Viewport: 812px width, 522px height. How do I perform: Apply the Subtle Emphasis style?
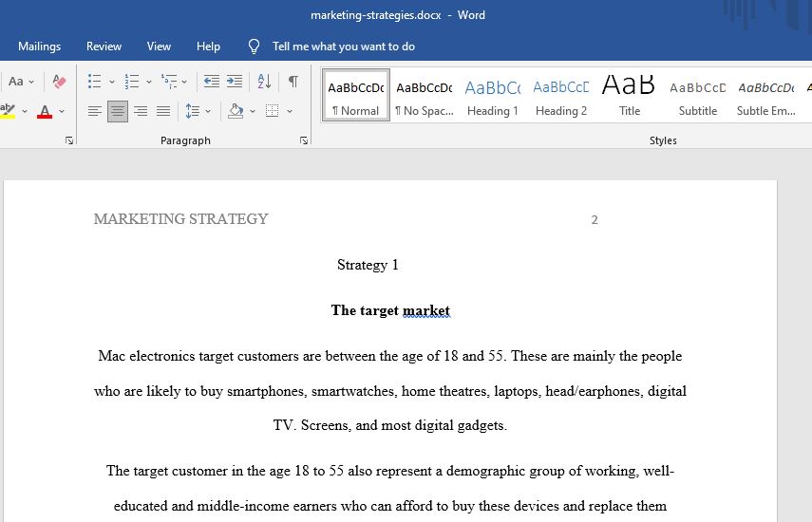765,96
